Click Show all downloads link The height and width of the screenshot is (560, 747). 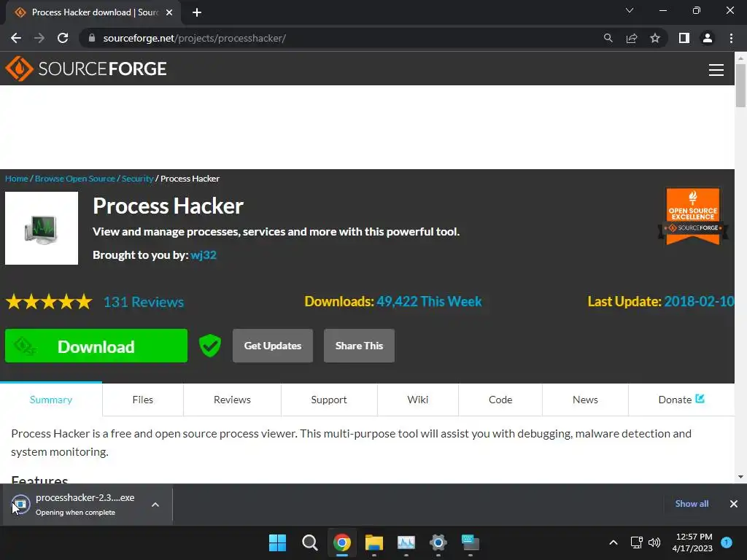point(692,504)
